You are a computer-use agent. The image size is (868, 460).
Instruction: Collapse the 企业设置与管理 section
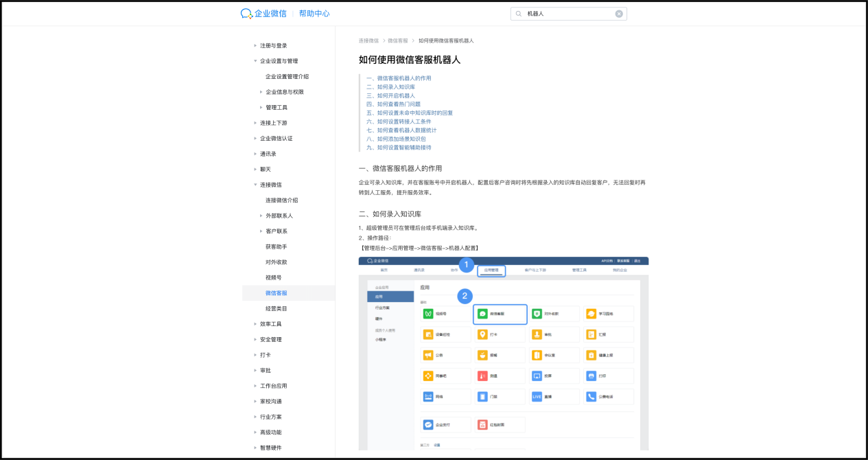[x=255, y=61]
